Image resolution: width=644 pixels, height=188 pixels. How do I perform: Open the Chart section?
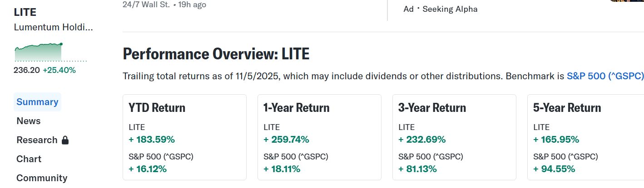pos(29,159)
